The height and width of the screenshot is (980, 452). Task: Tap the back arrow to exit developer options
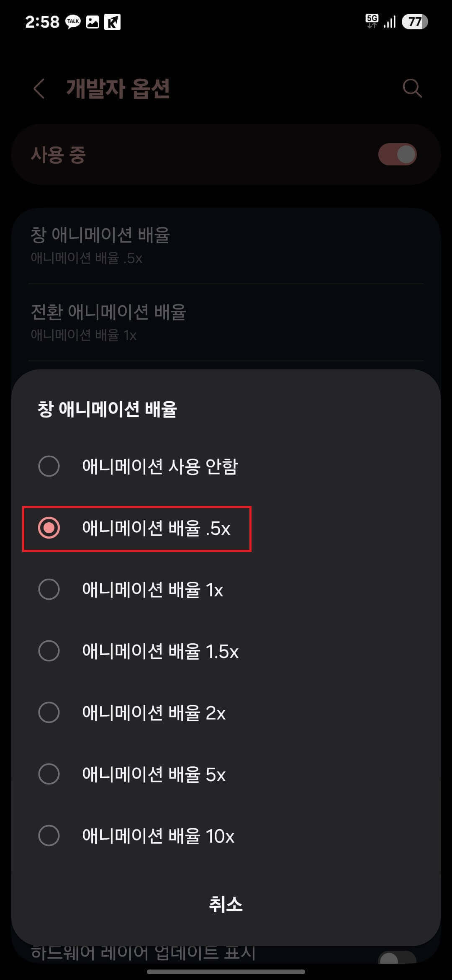tap(40, 88)
